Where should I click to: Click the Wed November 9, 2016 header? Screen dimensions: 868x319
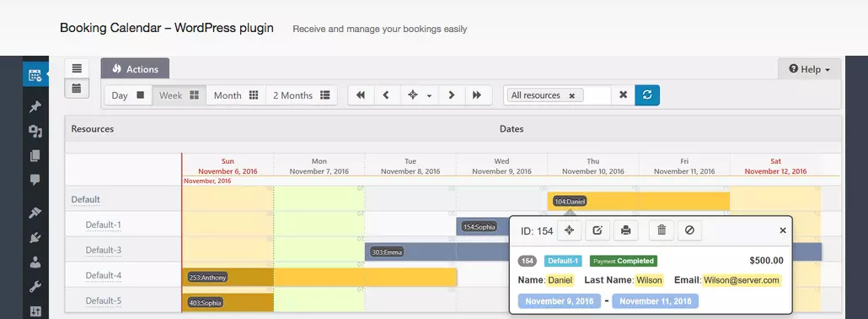tap(501, 166)
